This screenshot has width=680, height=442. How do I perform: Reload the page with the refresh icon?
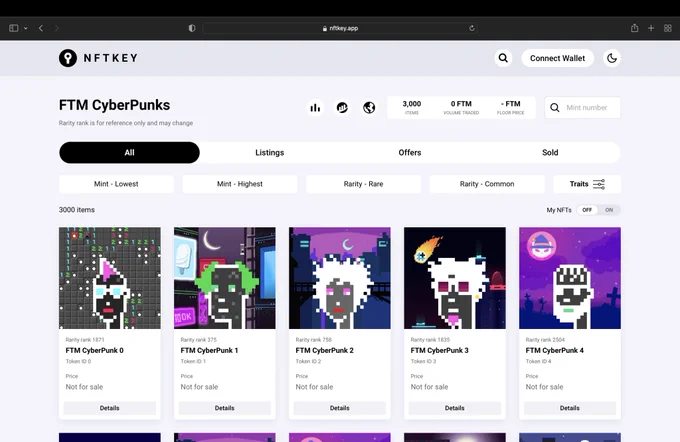tap(472, 28)
